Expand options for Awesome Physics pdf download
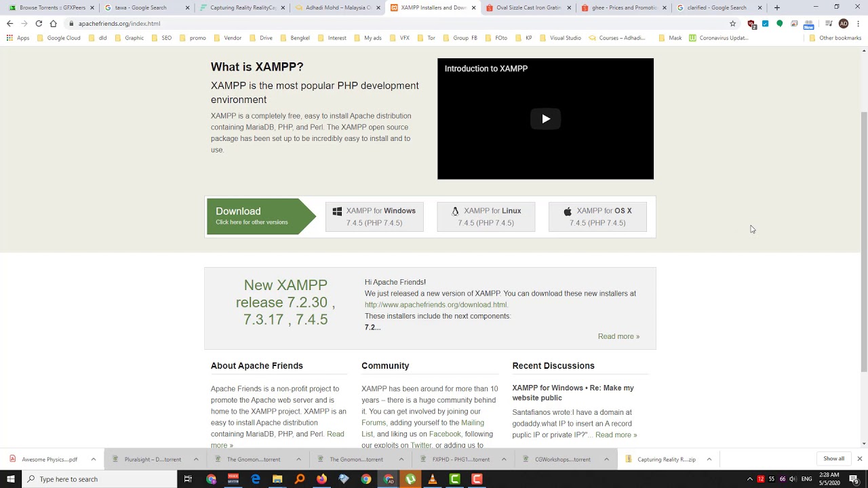Screen dimensions: 868x488 tap(94, 459)
